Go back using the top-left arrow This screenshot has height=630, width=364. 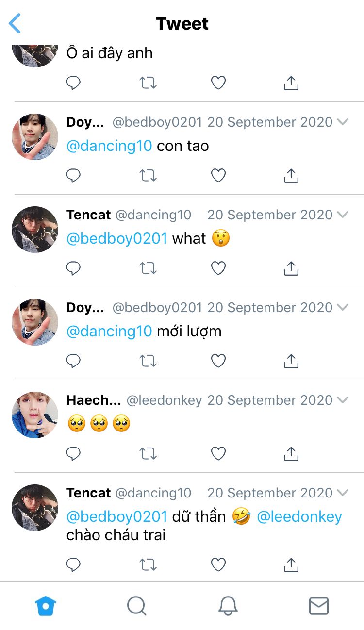click(x=16, y=23)
